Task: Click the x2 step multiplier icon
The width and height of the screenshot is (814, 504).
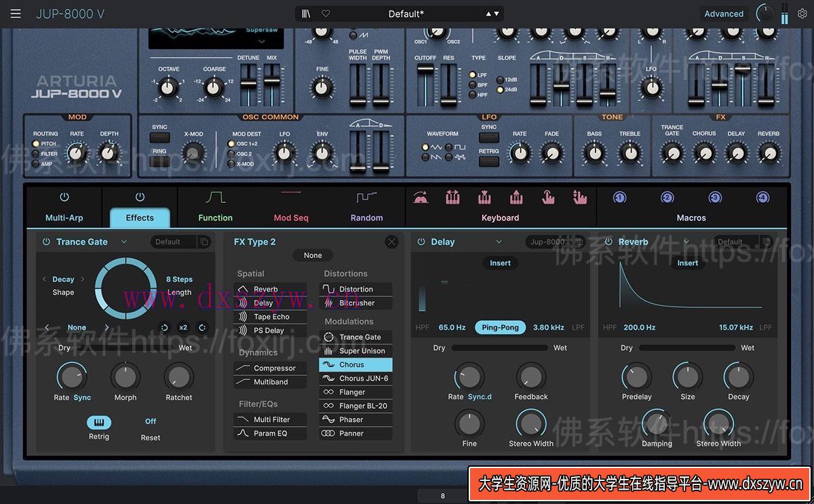Action: (183, 328)
